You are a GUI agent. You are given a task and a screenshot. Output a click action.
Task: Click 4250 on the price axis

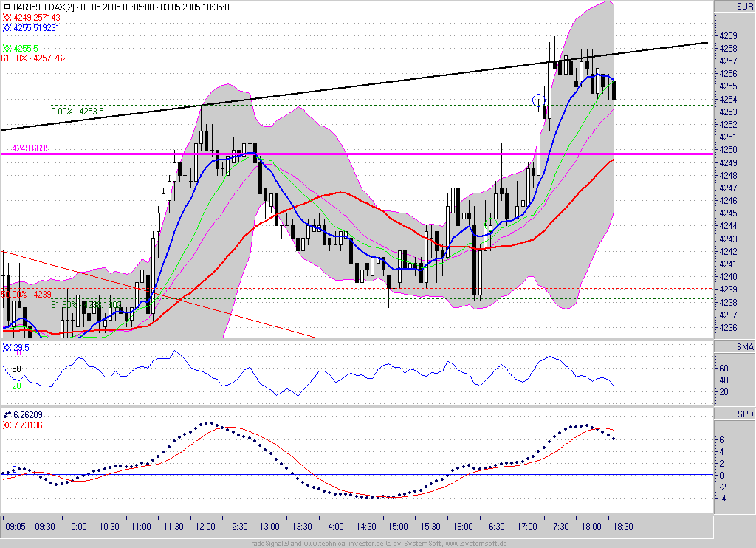pos(728,150)
